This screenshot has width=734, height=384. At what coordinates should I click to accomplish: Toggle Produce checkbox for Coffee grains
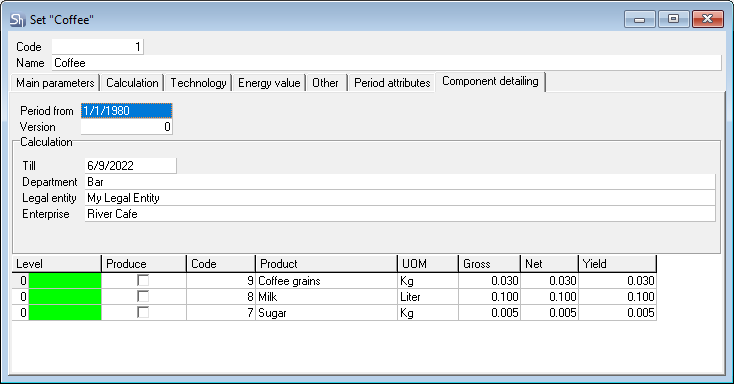pos(143,281)
